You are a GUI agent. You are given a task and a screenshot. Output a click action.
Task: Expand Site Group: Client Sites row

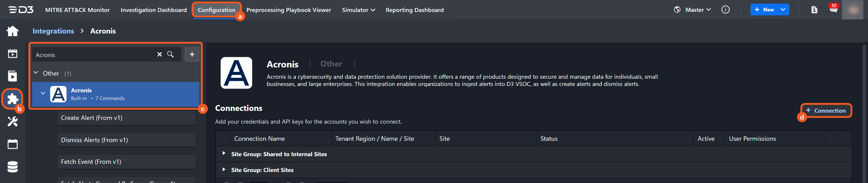click(224, 169)
